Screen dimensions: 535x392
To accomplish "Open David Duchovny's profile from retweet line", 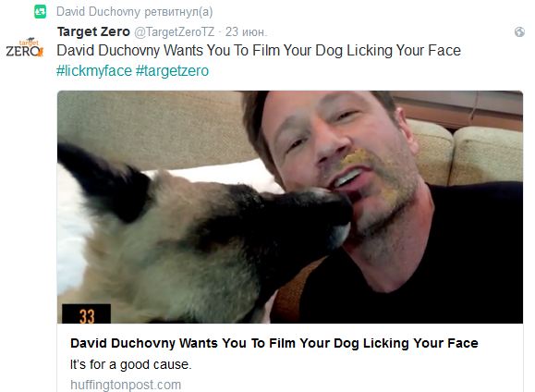I will (98, 12).
